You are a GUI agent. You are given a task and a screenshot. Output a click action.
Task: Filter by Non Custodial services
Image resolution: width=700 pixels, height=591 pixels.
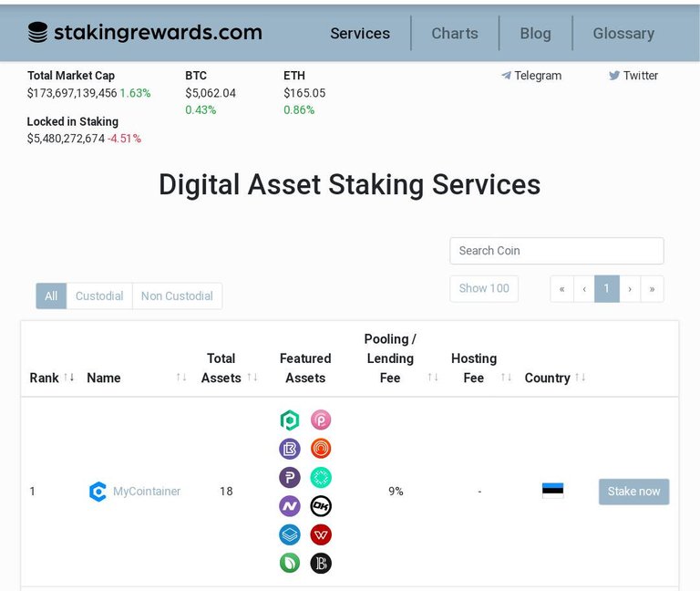click(x=177, y=295)
